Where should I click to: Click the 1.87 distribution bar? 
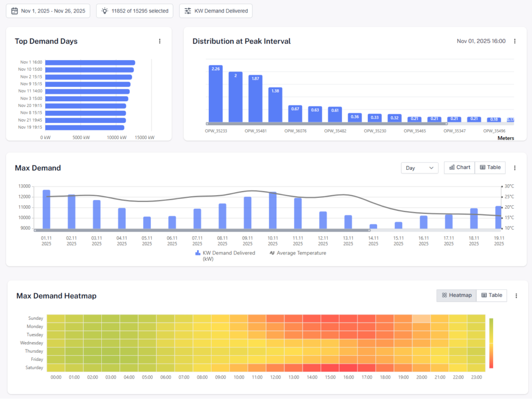(x=255, y=99)
